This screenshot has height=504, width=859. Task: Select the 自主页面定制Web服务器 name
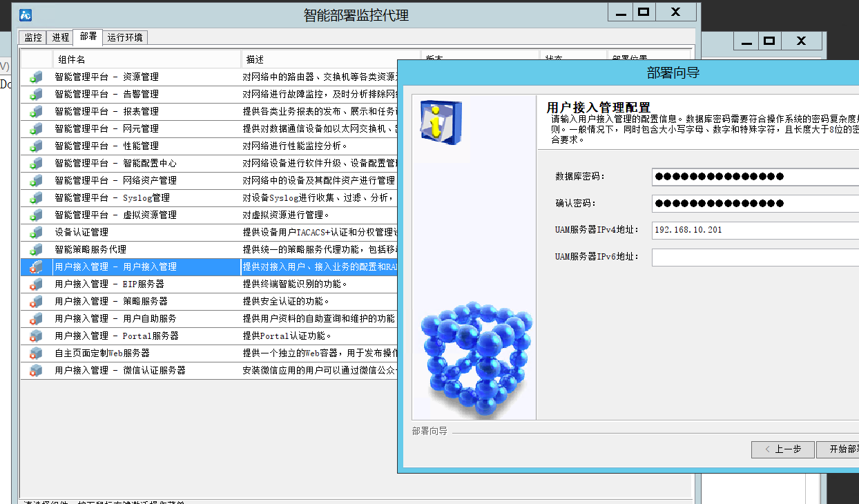click(102, 353)
